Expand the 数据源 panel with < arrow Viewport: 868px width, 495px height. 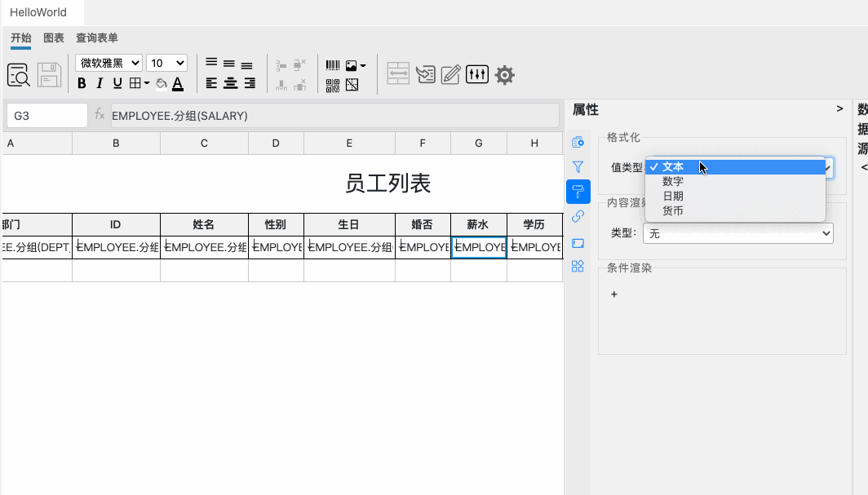click(864, 167)
